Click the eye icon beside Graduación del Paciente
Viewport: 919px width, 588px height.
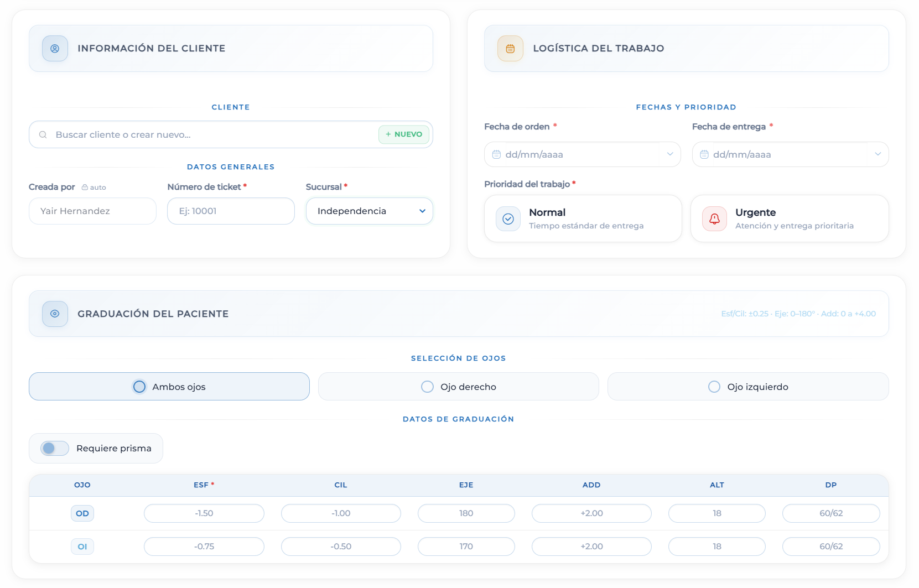pos(55,314)
